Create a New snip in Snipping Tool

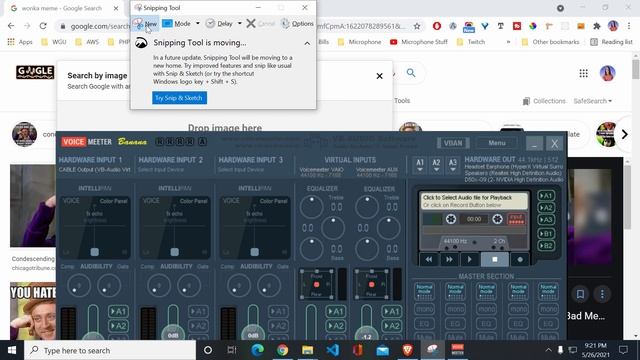click(145, 24)
